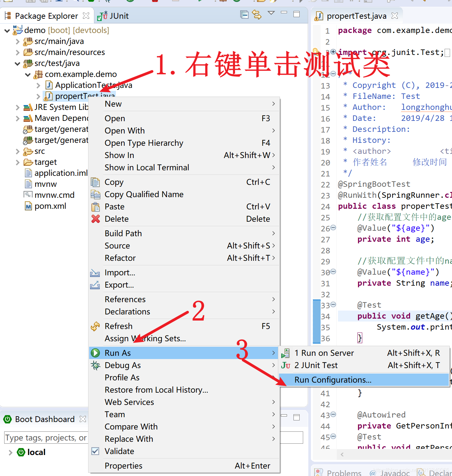Open Package Explorer view menu dropdown
452x476 pixels.
click(x=271, y=13)
